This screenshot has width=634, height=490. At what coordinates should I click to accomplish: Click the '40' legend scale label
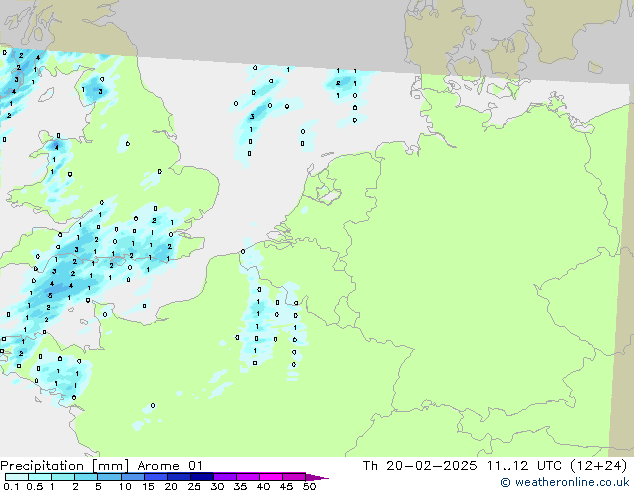click(263, 486)
